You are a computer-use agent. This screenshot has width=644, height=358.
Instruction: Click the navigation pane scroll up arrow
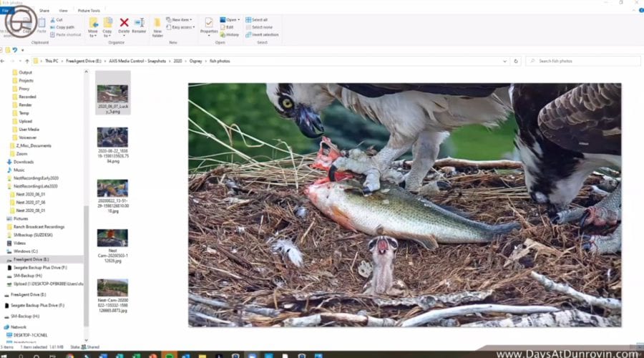click(86, 72)
